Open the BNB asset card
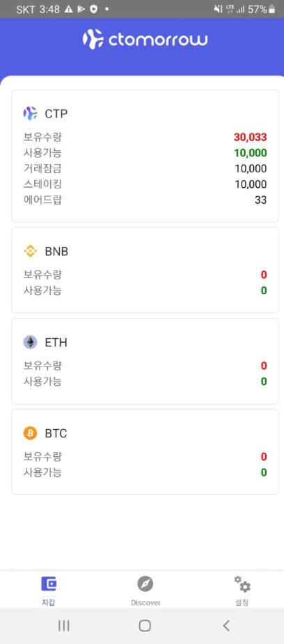This screenshot has height=644, width=284. (145, 271)
